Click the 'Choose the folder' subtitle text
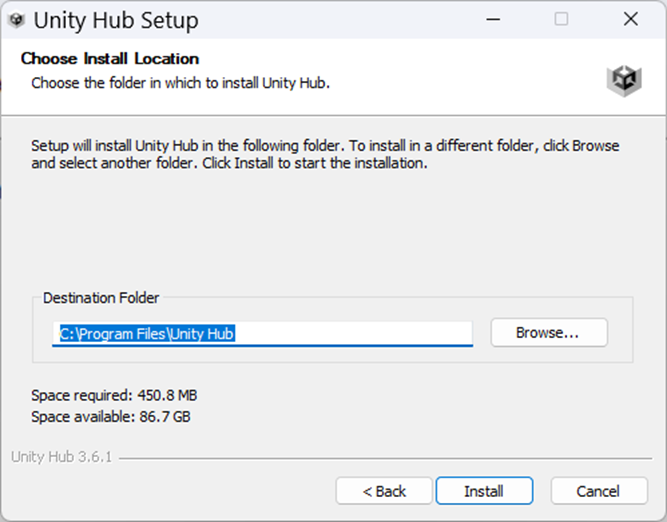667x522 pixels. (x=180, y=83)
